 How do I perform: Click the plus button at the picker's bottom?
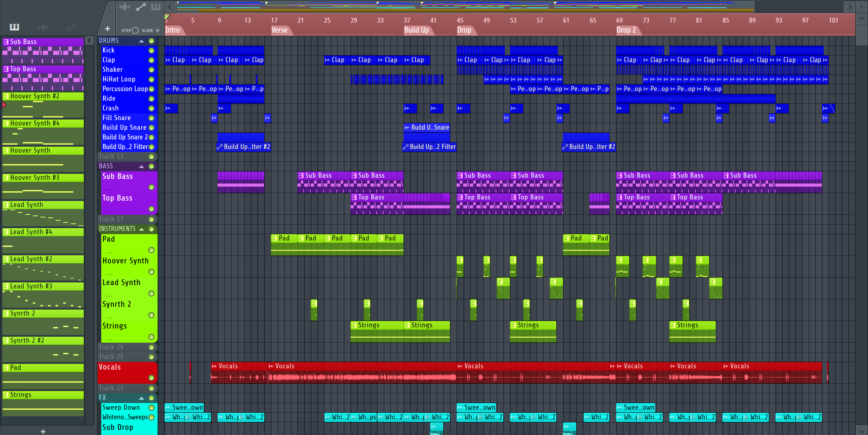(x=43, y=431)
